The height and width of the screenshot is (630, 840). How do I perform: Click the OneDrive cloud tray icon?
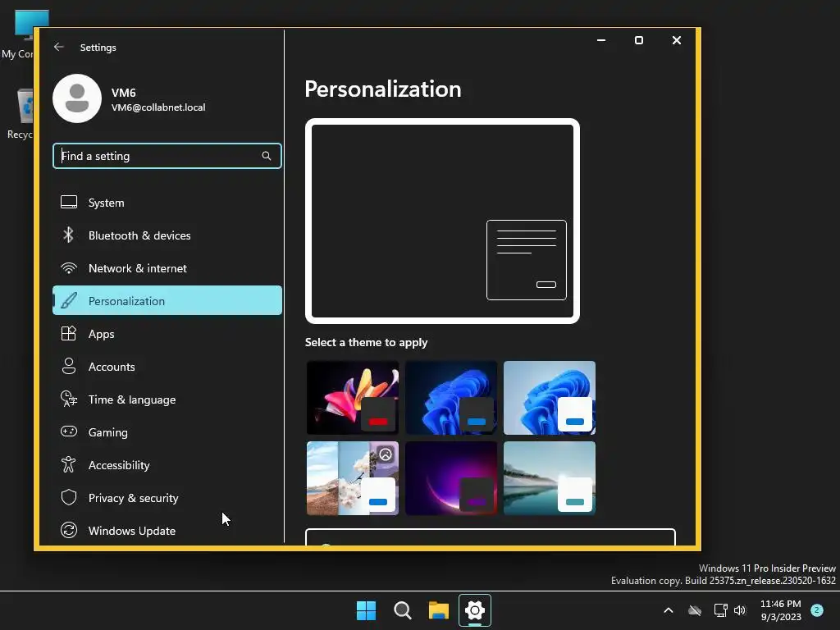pos(695,610)
